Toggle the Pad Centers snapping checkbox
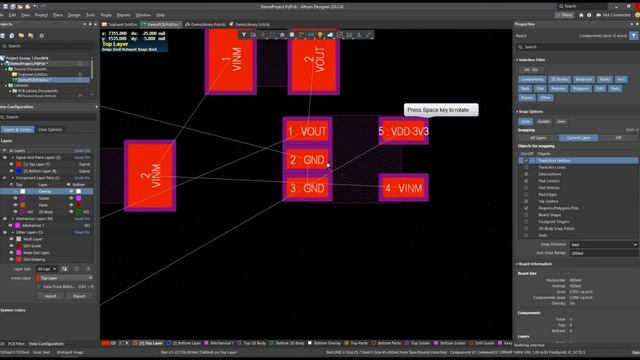Screen dimensions: 640x360 pyautogui.click(x=526, y=181)
